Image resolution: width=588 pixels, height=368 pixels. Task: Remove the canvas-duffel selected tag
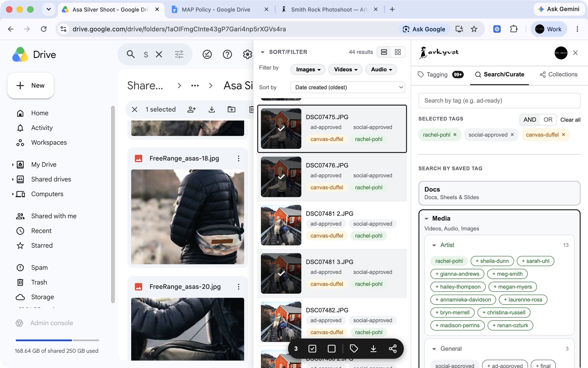(563, 135)
